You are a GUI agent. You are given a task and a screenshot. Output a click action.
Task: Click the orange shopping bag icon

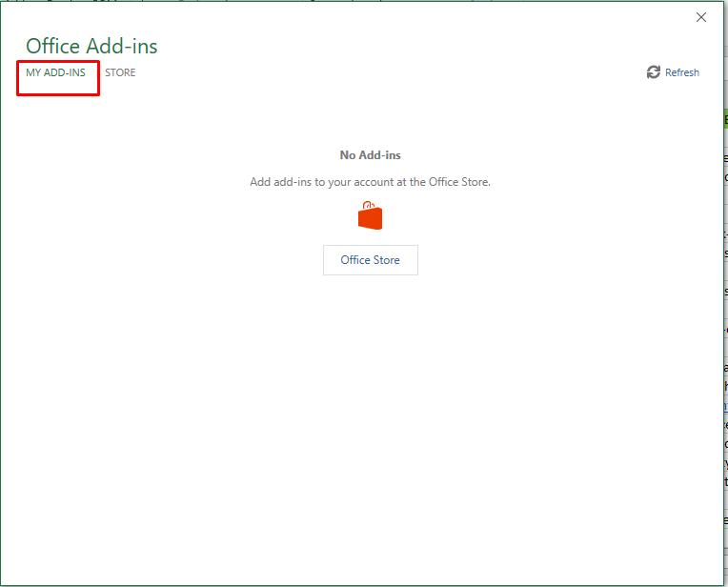coord(370,215)
